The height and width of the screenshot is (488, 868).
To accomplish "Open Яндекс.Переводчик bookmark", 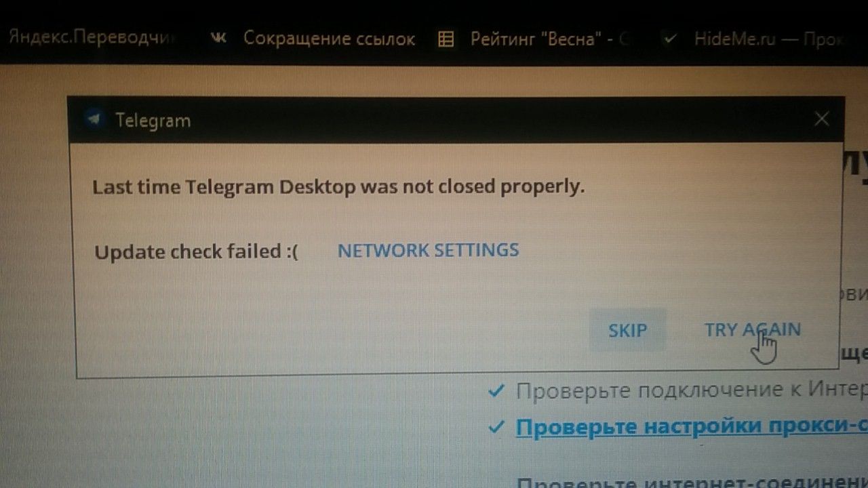I will tap(91, 38).
